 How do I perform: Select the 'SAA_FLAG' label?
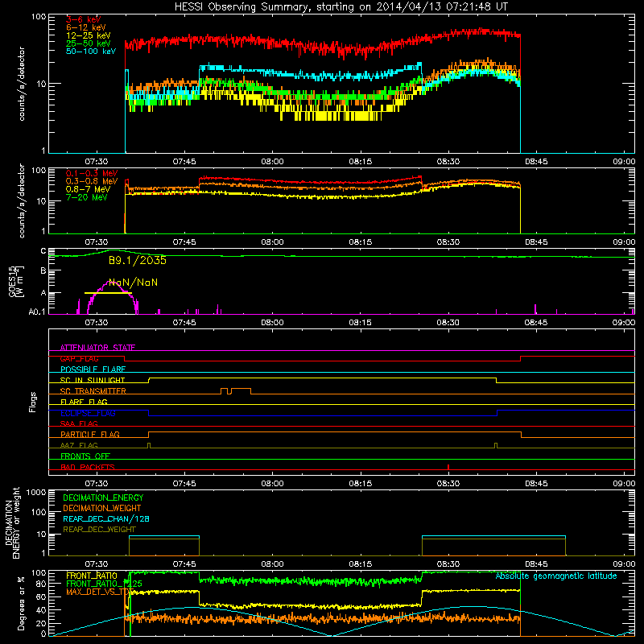click(79, 423)
